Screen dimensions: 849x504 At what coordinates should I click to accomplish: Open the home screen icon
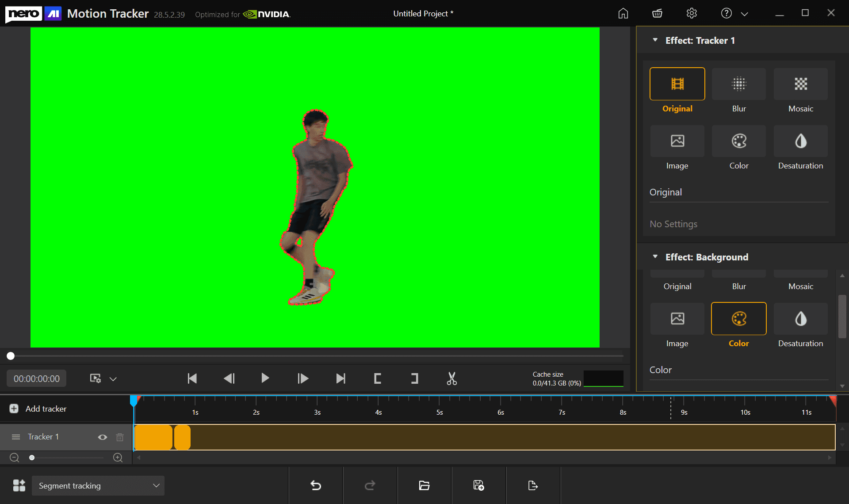click(x=623, y=14)
